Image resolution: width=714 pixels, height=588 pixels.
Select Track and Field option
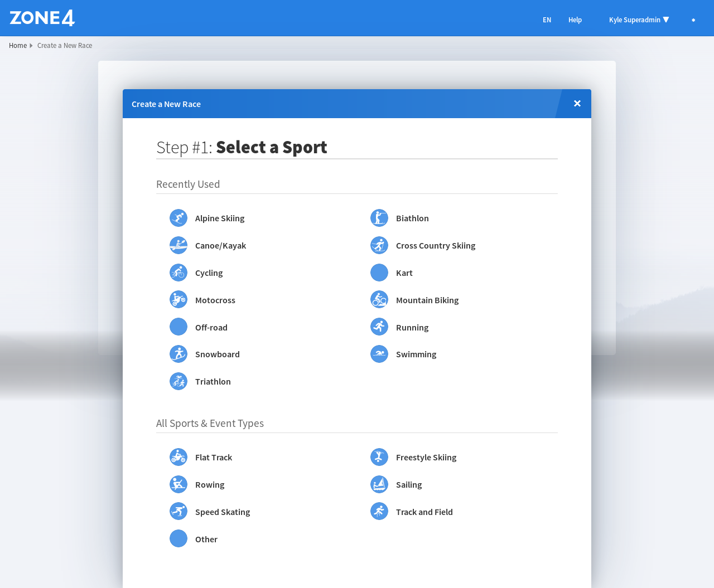click(424, 512)
